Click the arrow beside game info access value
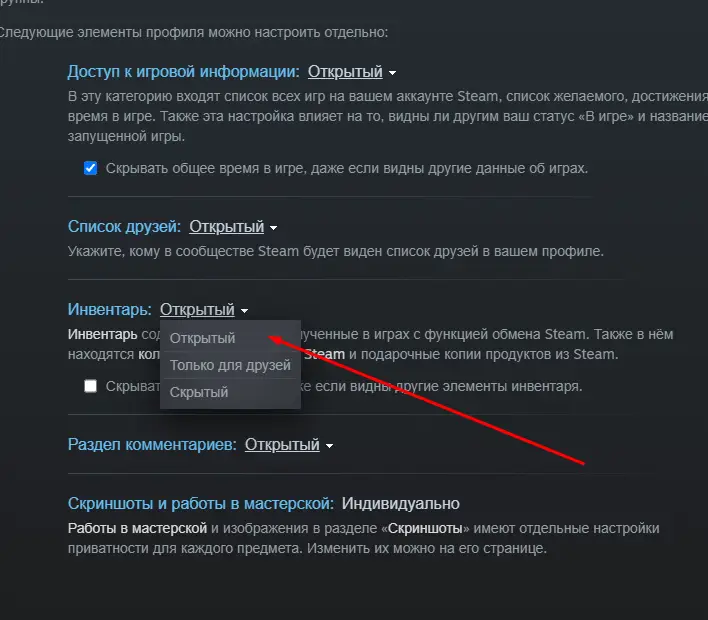This screenshot has width=708, height=620. pos(392,73)
